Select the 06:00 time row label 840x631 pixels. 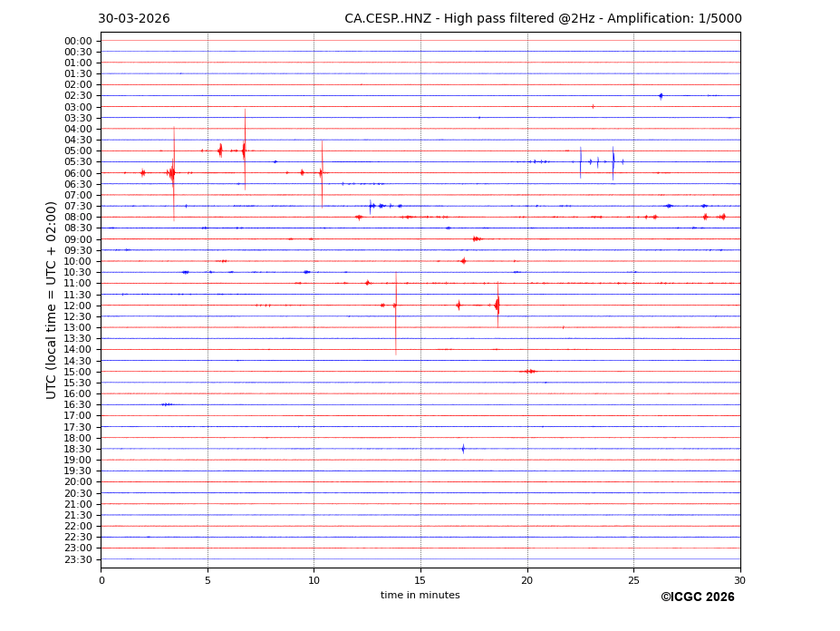click(x=77, y=173)
